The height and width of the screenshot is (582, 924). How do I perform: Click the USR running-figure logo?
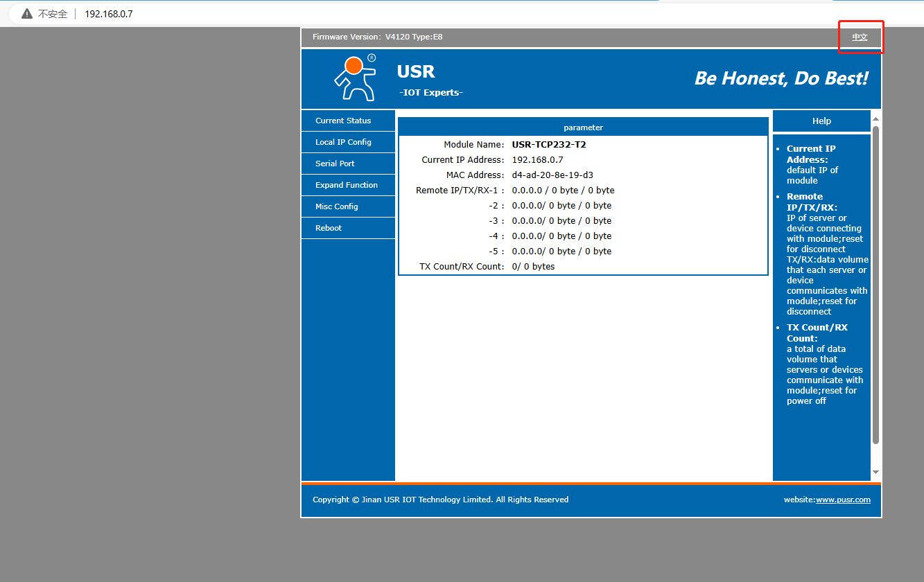355,78
